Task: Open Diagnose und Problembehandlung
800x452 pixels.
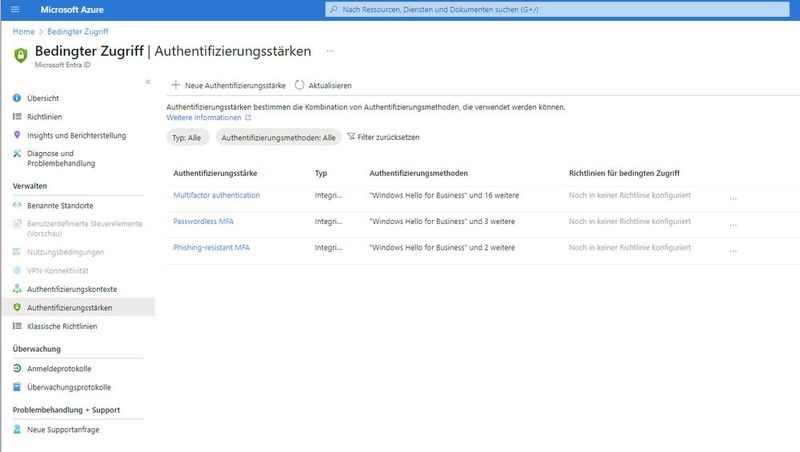Action: click(61, 158)
